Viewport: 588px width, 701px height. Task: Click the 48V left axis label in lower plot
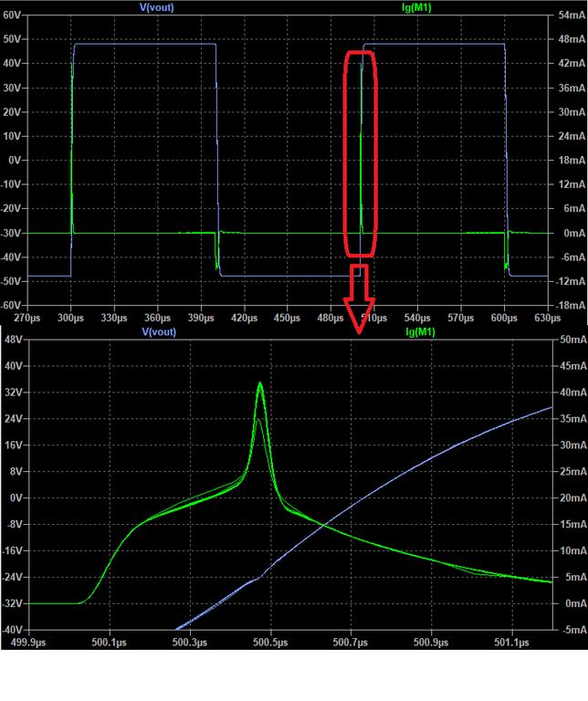(14, 340)
